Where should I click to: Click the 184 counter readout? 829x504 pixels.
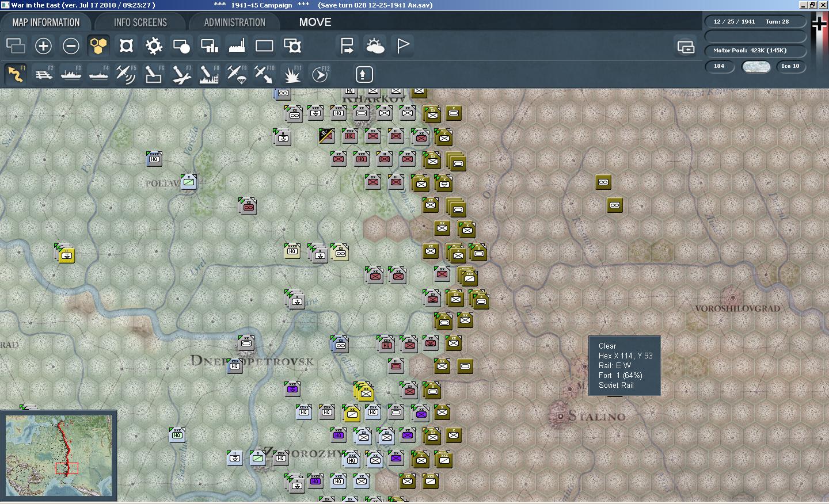(x=720, y=66)
